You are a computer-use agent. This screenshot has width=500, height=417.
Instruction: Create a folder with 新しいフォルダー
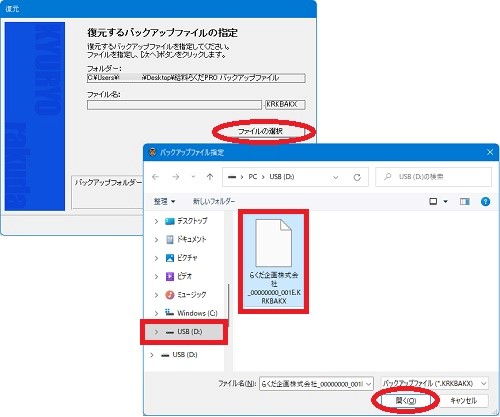pyautogui.click(x=214, y=201)
